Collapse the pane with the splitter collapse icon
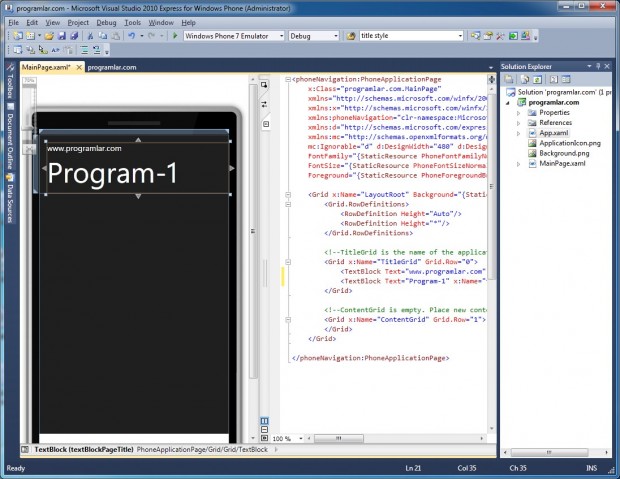Image resolution: width=620 pixels, height=479 pixels. point(266,124)
